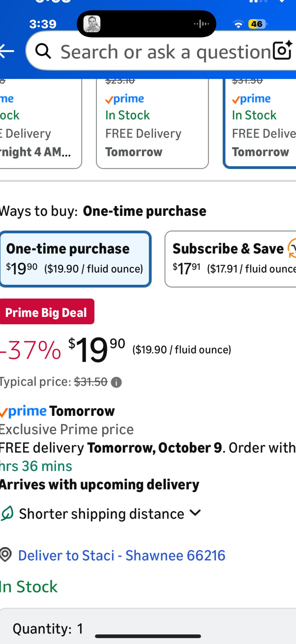The height and width of the screenshot is (644, 296).
Task: Tap Dynamic Island profile thumbnail
Action: point(92,24)
